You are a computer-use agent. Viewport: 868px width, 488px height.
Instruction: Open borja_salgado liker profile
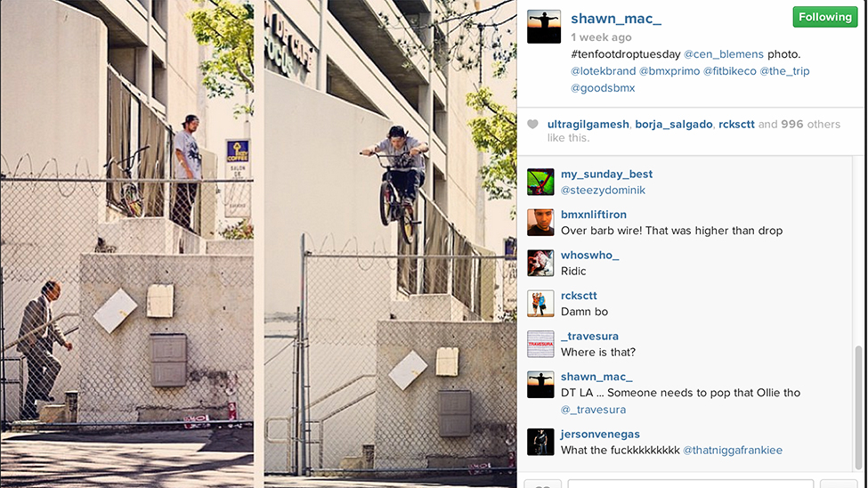click(674, 124)
